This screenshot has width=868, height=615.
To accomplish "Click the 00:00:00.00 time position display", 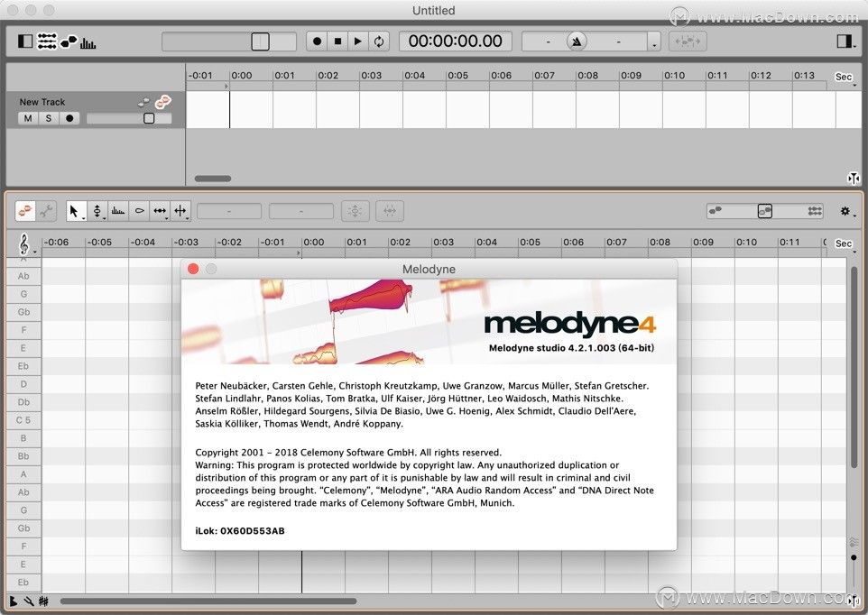I will [456, 41].
